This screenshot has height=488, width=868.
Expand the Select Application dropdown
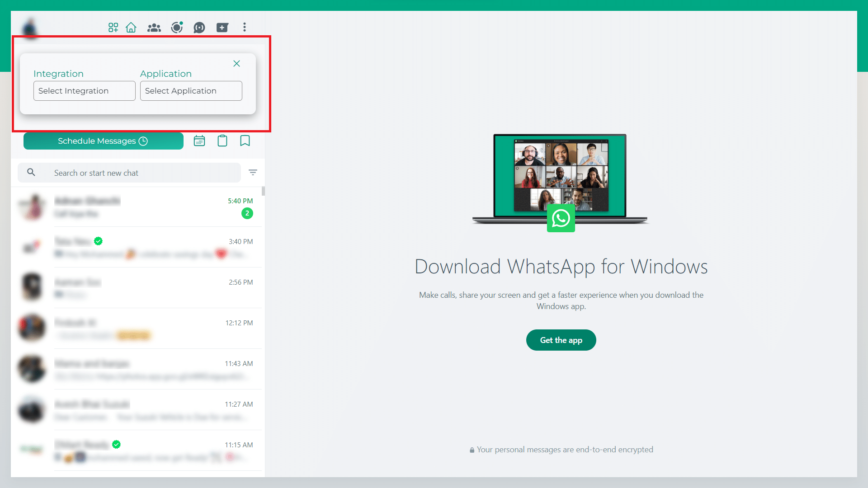pos(191,91)
